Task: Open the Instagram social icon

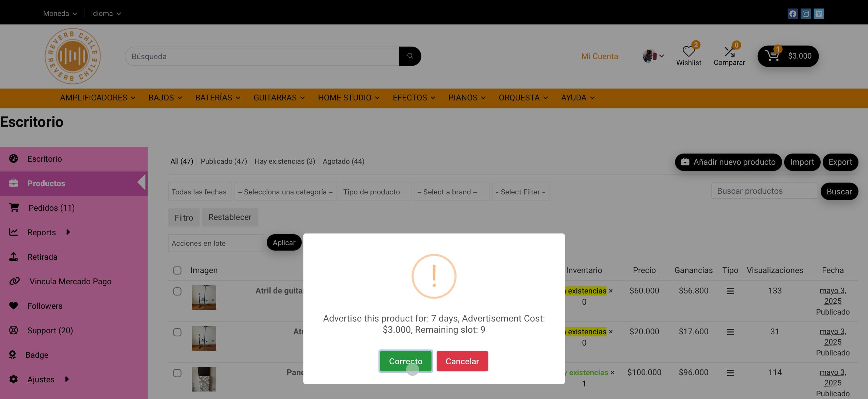Action: [806, 14]
